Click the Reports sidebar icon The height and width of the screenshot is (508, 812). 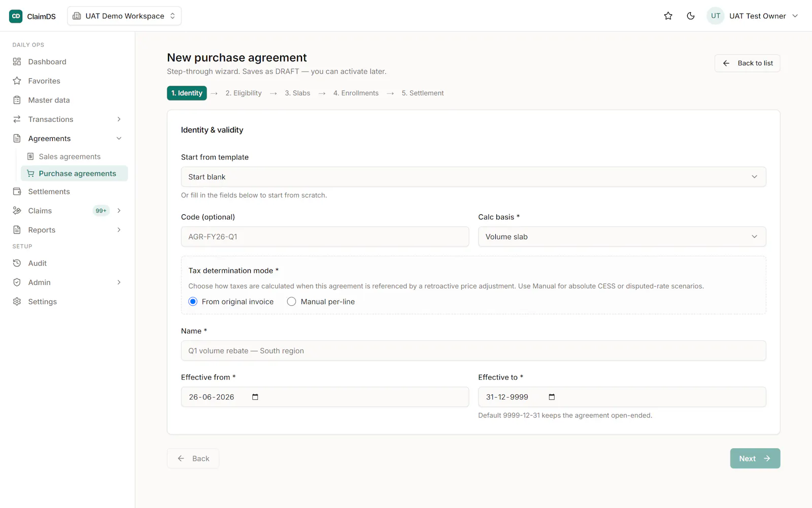pos(17,230)
